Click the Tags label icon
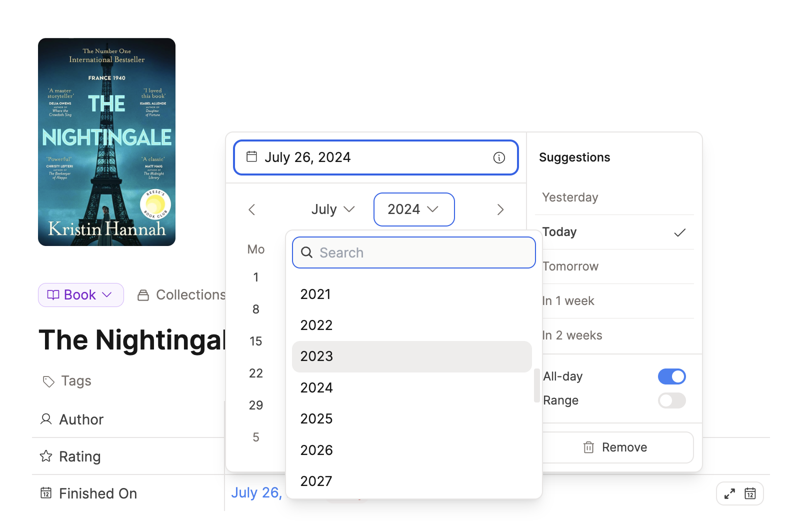This screenshot has width=793, height=532. (48, 381)
